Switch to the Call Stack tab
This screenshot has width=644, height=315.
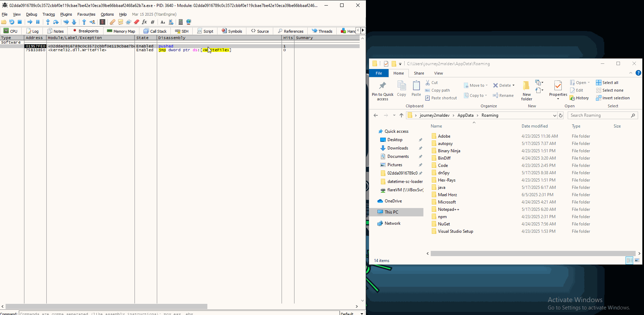[155, 31]
